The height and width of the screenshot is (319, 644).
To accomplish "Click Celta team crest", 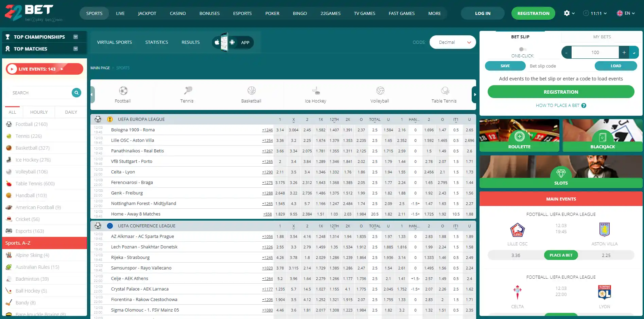I will [x=517, y=292].
